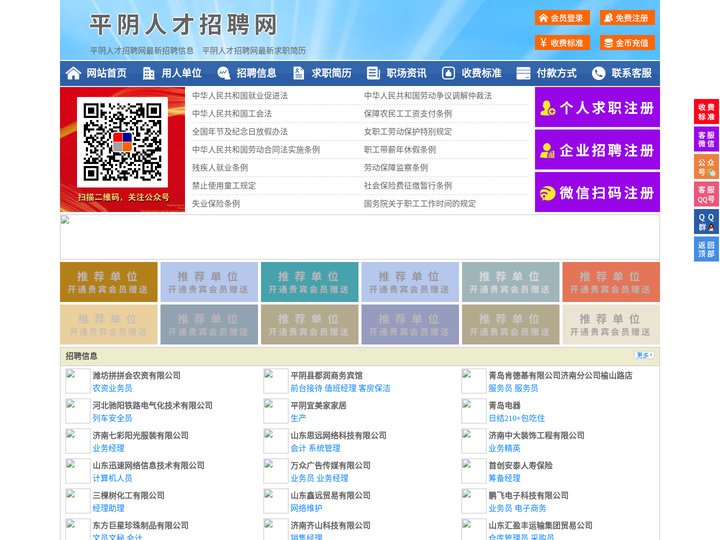Open 山东思远网络科技有限公司 company link
Screen dimensions: 720x540
338,435
